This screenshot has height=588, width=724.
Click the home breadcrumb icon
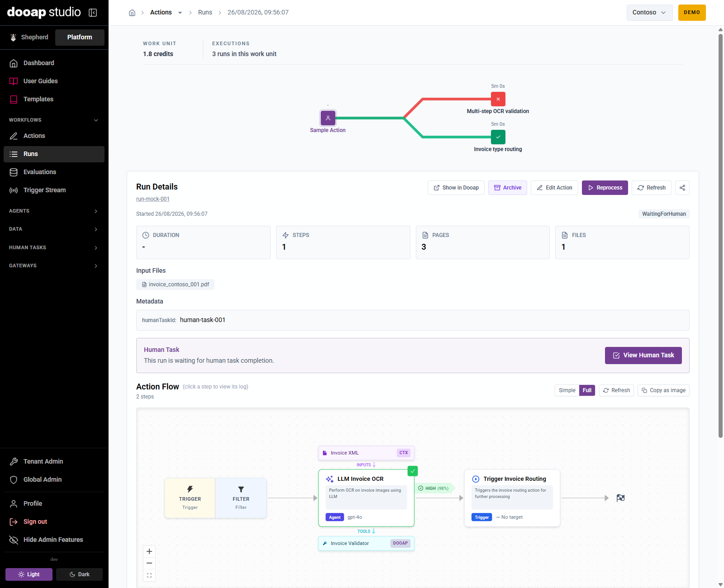132,13
